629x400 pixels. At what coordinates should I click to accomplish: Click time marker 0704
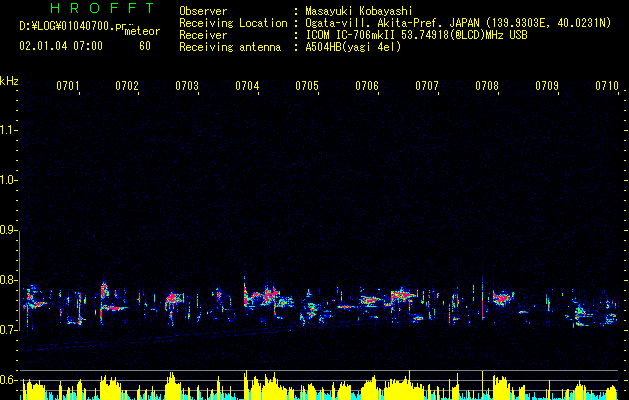247,86
